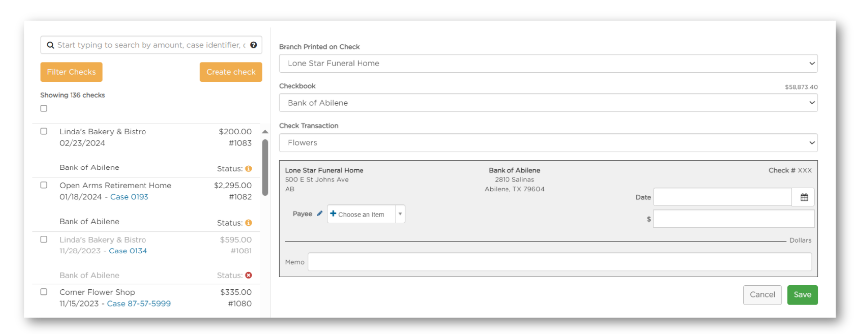Screen dimensions: 868x334
Task: View status info icon for check #1083
Action: pos(249,168)
